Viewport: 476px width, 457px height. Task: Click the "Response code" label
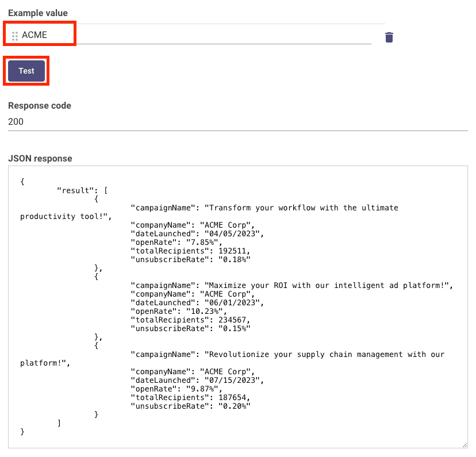coord(40,106)
